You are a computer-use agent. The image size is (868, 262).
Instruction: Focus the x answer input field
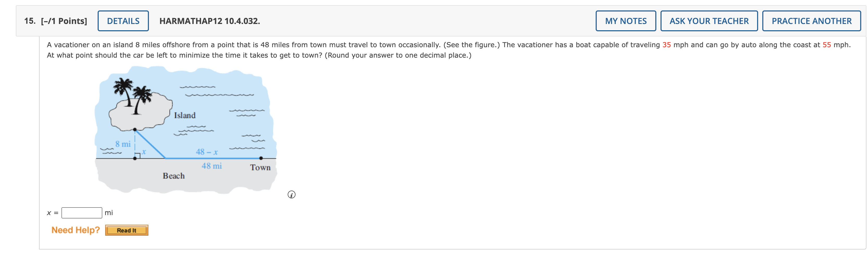pos(81,213)
